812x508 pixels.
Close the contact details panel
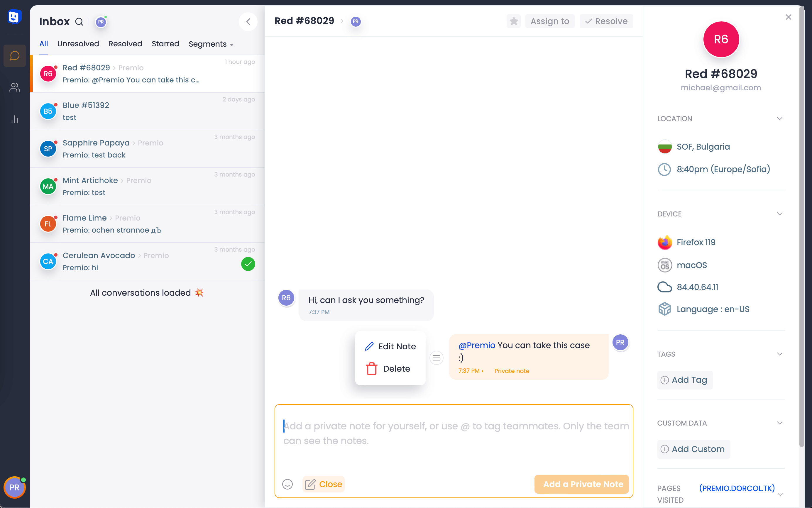(788, 17)
